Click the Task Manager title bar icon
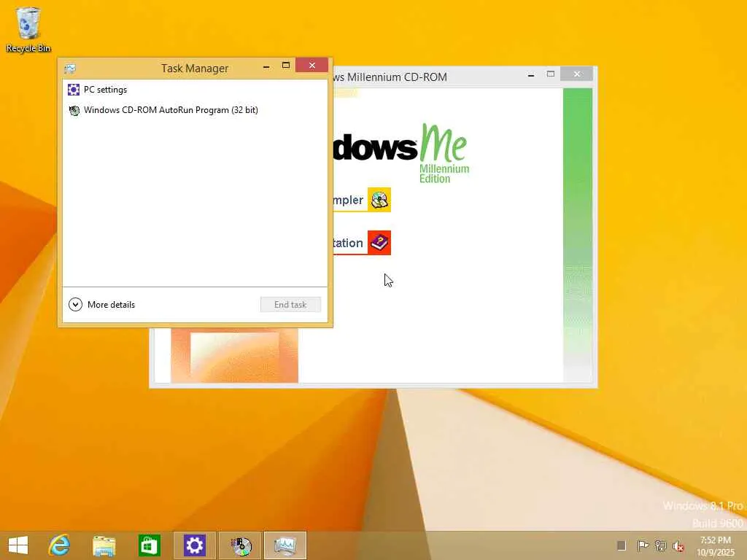Viewport: 747px width, 560px height. [x=70, y=69]
